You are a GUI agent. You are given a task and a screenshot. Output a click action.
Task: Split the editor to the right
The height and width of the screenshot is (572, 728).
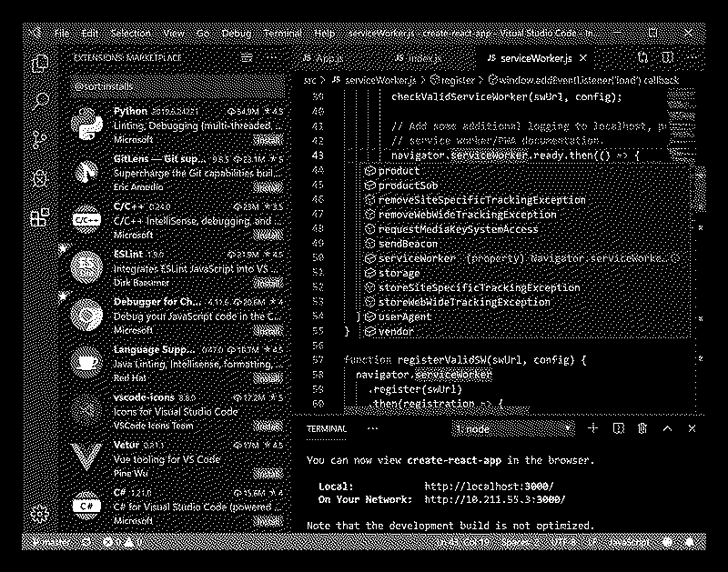pyautogui.click(x=669, y=57)
